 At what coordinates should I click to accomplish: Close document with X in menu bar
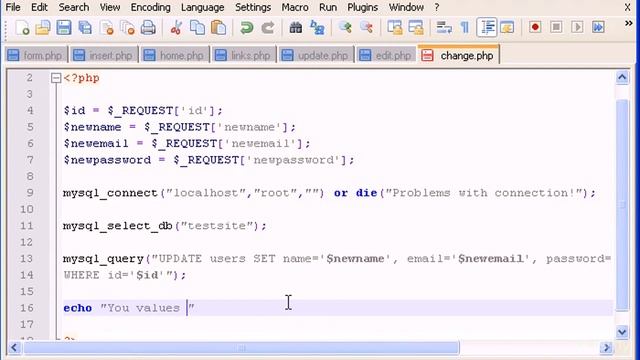click(x=628, y=7)
